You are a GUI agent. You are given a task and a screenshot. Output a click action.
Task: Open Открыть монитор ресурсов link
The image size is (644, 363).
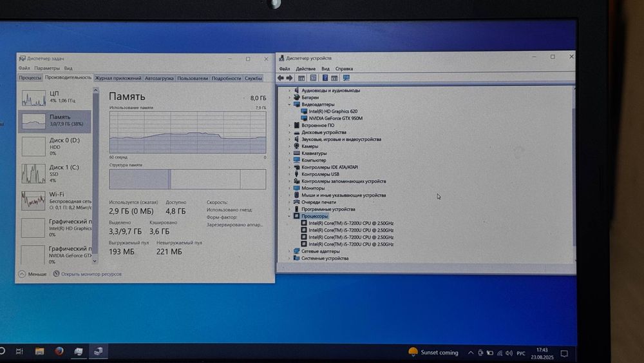click(x=88, y=274)
